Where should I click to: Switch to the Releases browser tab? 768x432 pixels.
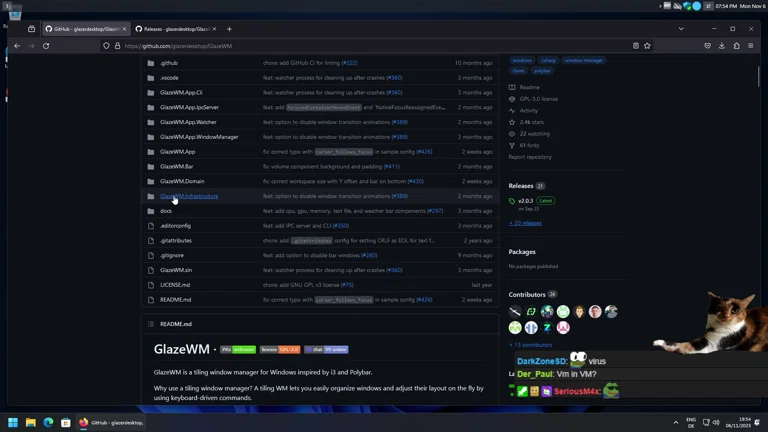pos(175,29)
